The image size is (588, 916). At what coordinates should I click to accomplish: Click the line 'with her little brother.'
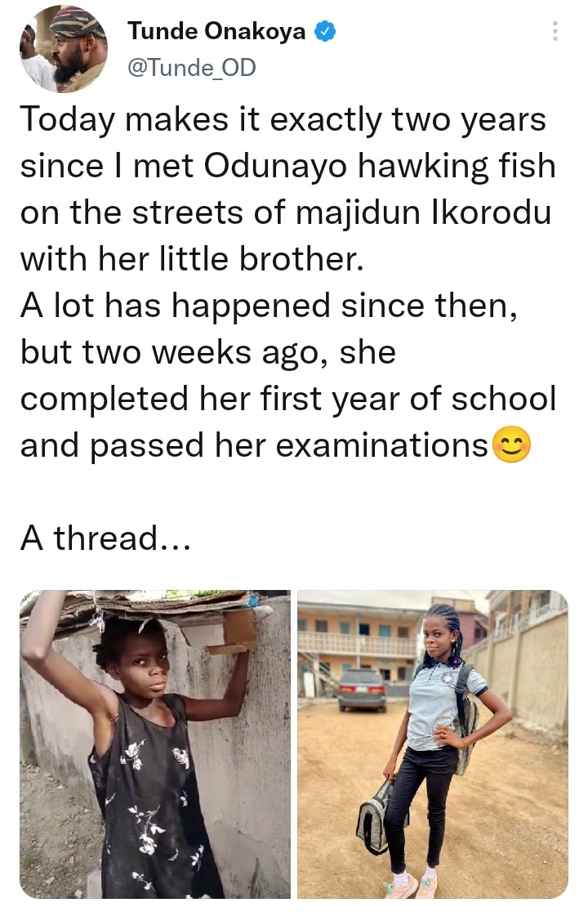point(192,259)
